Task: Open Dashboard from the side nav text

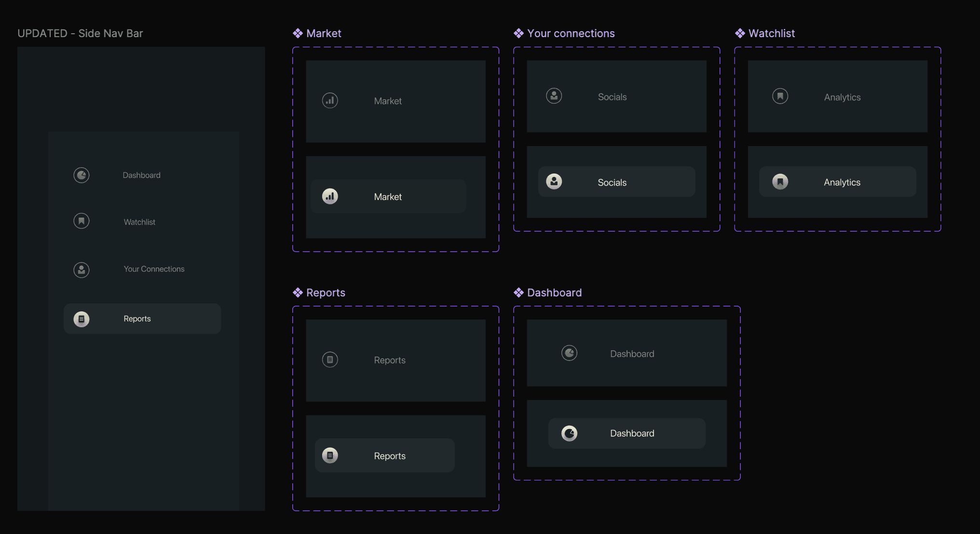Action: click(x=141, y=175)
